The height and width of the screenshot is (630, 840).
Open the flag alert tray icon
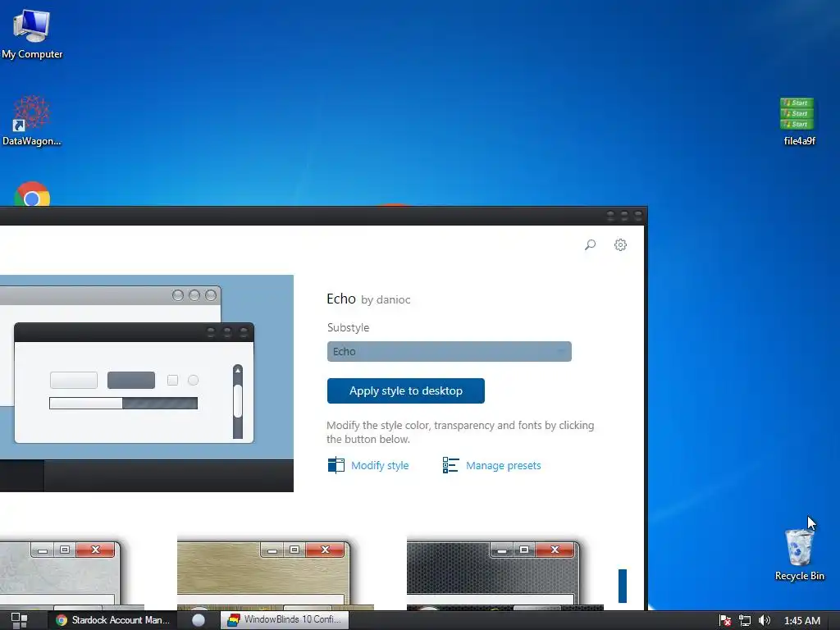click(725, 620)
